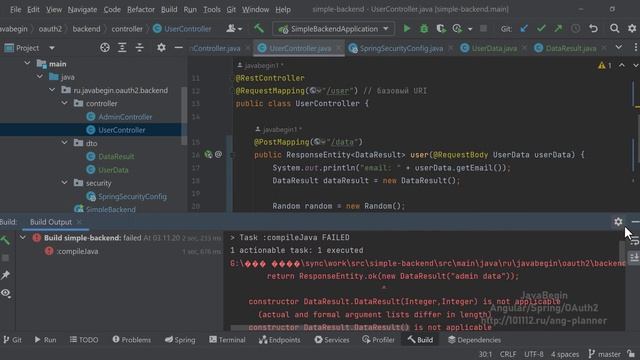Toggle soft-wrap in build output

tap(634, 241)
